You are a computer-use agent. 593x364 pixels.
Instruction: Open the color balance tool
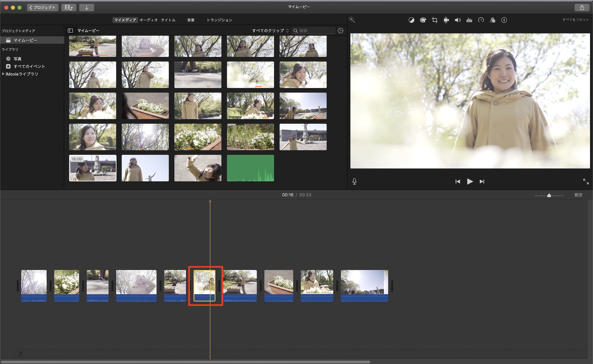point(411,20)
